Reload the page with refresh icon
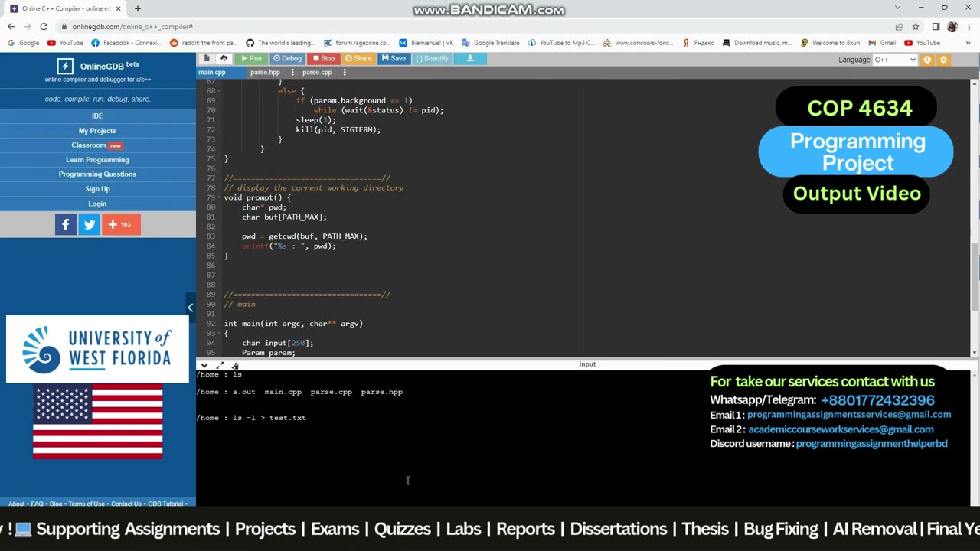Image resolution: width=980 pixels, height=551 pixels. click(44, 26)
